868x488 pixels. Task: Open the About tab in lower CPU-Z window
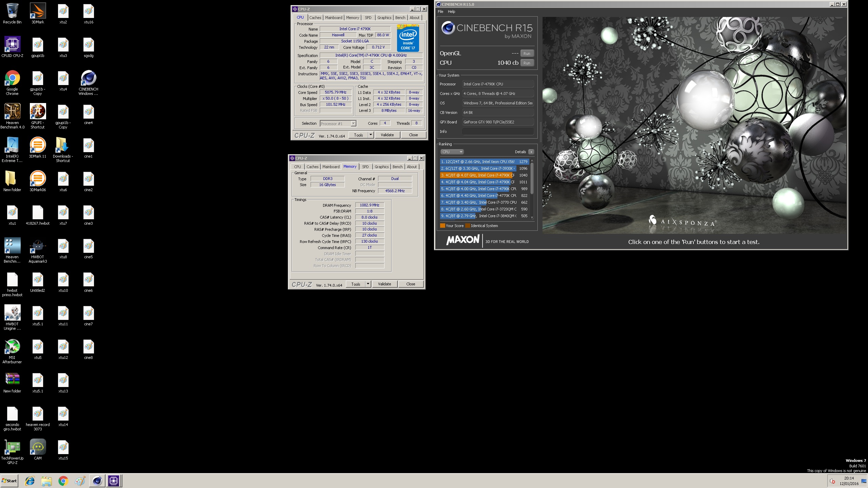[x=412, y=167]
